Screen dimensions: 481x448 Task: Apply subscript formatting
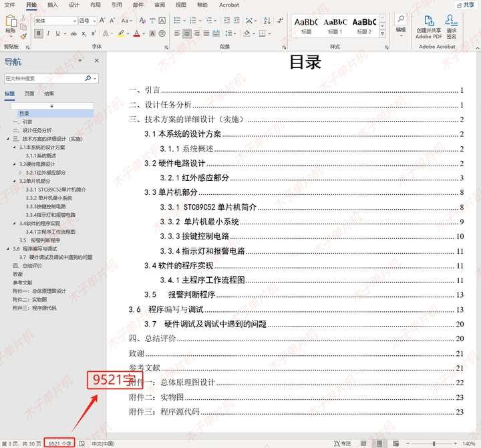(84, 33)
